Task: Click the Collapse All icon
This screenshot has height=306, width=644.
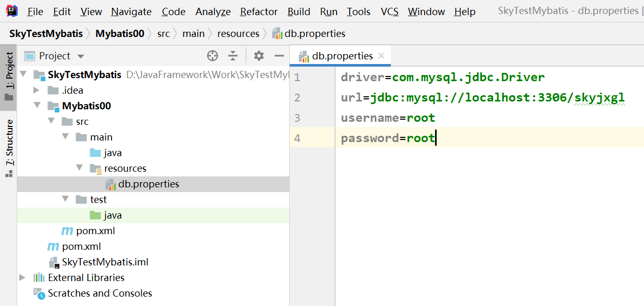Action: (x=233, y=56)
